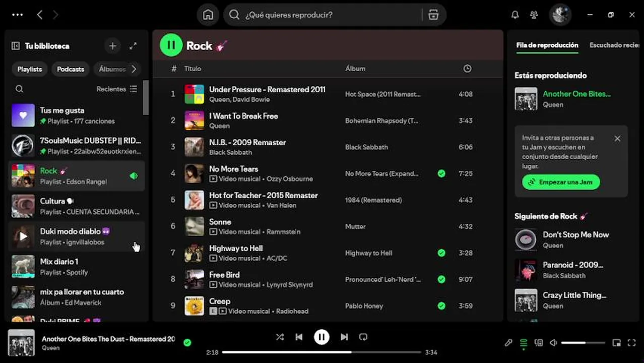Screen dimensions: 644x363
Task: Open Recientes sort dropdown
Action: pos(116,89)
